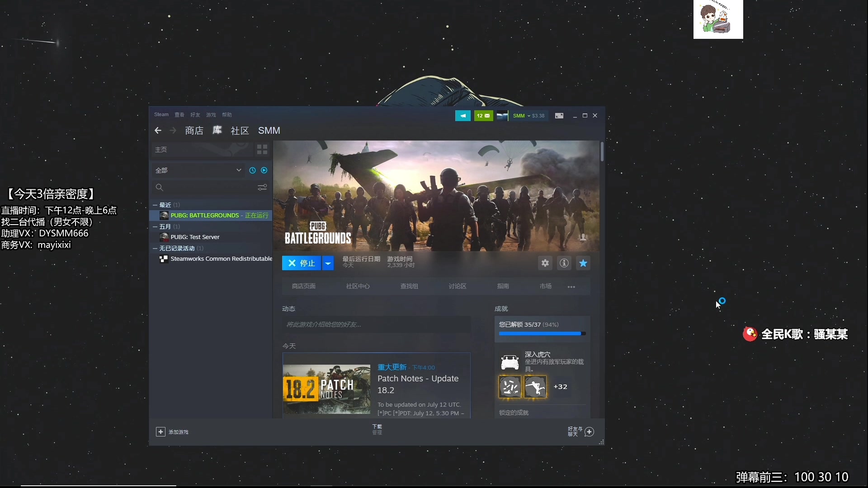868x488 pixels.
Task: Switch to Big Picture mode icon
Action: pos(559,116)
